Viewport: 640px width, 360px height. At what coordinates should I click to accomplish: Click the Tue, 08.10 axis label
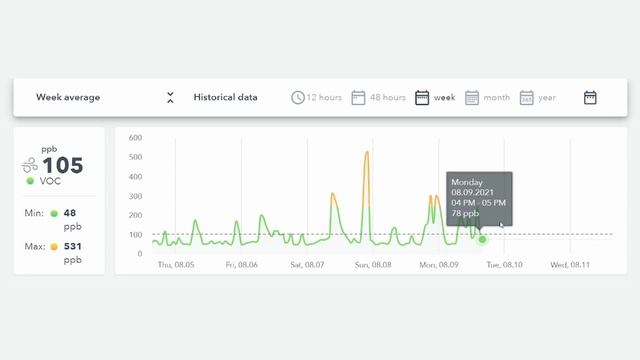pyautogui.click(x=504, y=265)
